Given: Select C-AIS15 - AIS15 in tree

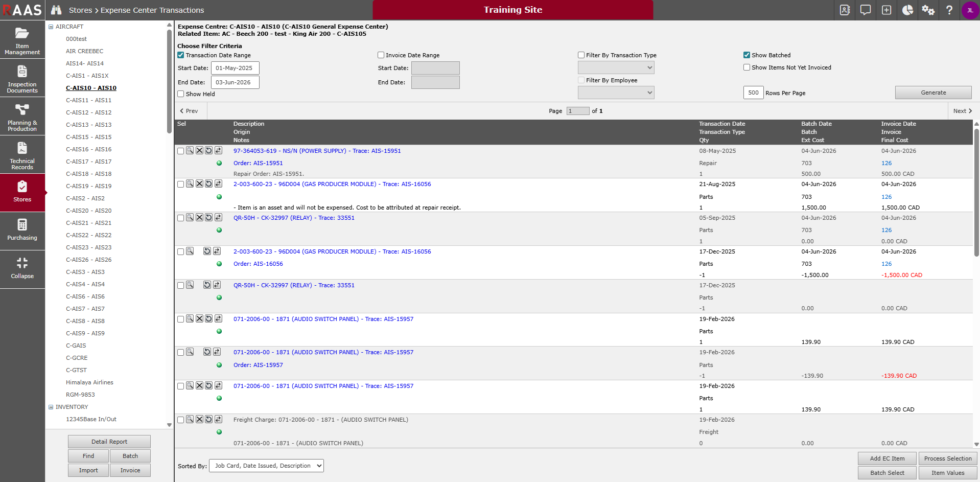Looking at the screenshot, I should (x=89, y=137).
